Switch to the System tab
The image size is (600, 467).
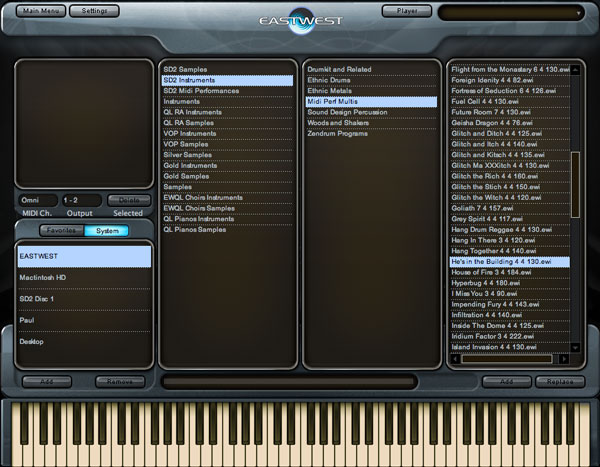tap(107, 230)
